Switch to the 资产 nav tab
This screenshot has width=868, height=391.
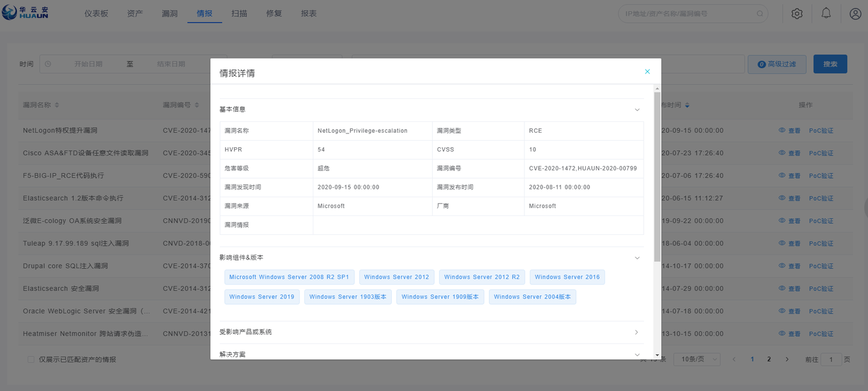pyautogui.click(x=135, y=13)
